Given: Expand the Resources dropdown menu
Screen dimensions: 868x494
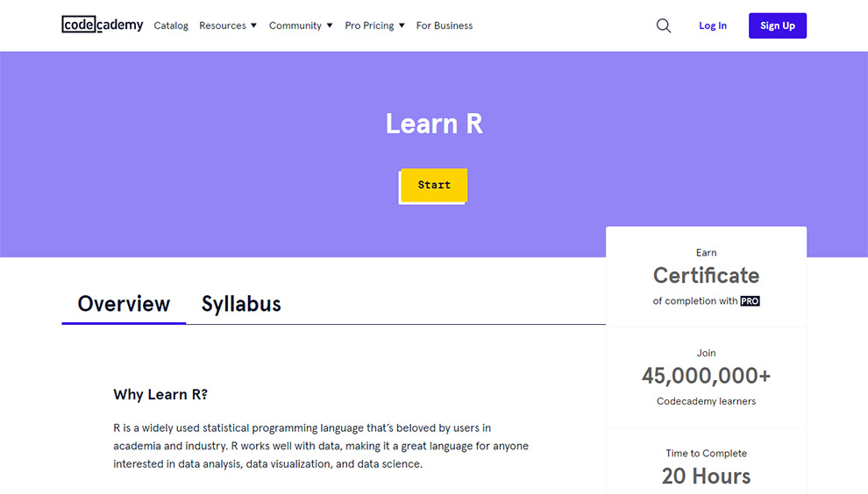Looking at the screenshot, I should tap(227, 25).
